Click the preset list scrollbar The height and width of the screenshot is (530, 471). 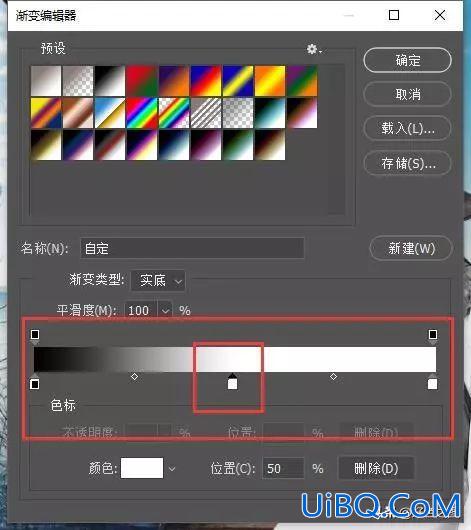(x=336, y=140)
